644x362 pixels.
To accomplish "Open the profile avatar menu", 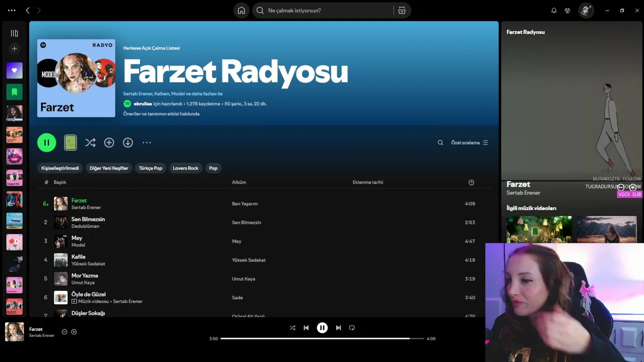I will [x=586, y=11].
